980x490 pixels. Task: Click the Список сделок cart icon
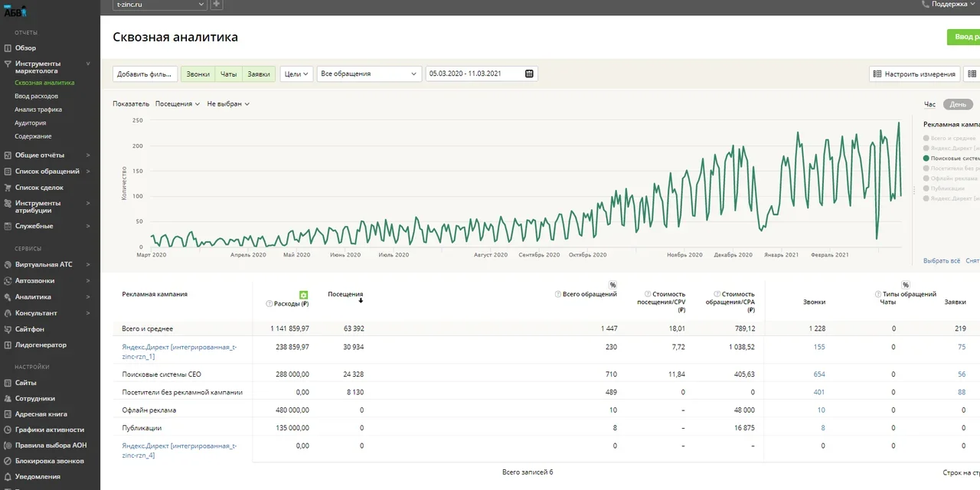(x=8, y=188)
